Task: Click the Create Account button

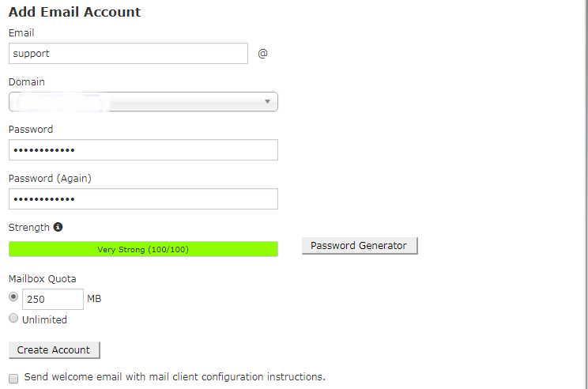Action: point(54,350)
